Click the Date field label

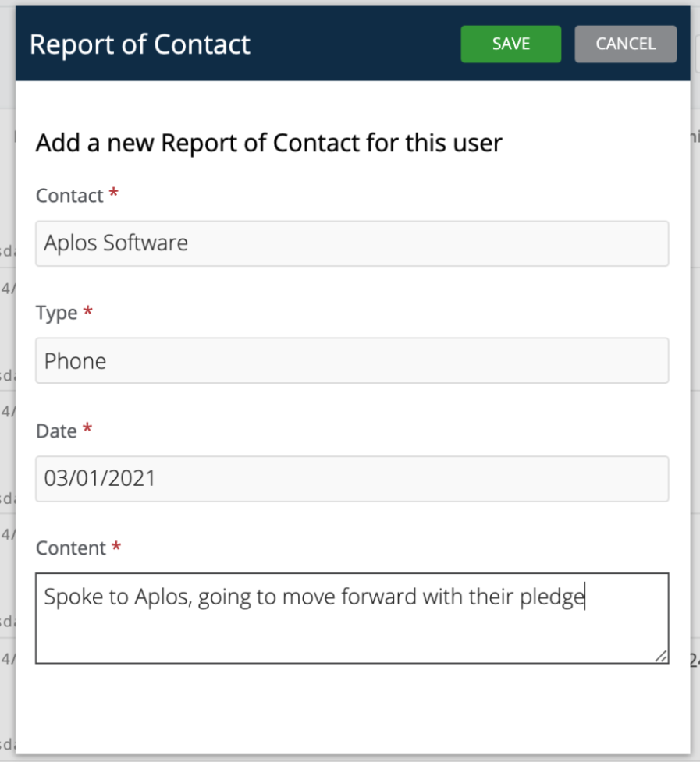[x=56, y=431]
